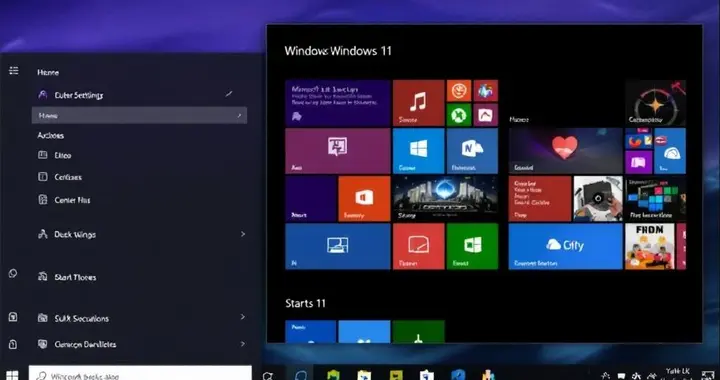Click the Windows Start button
This screenshot has width=720, height=380.
[x=12, y=375]
